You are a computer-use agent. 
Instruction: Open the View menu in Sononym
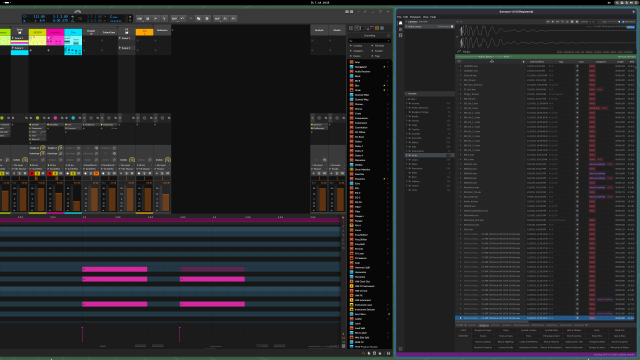click(426, 17)
